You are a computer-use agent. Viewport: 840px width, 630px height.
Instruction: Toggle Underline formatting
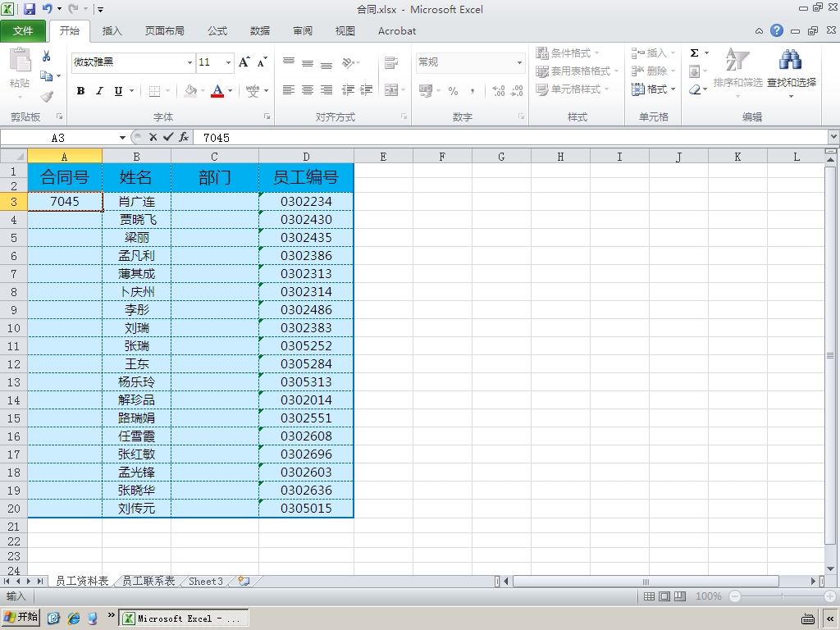tap(118, 90)
